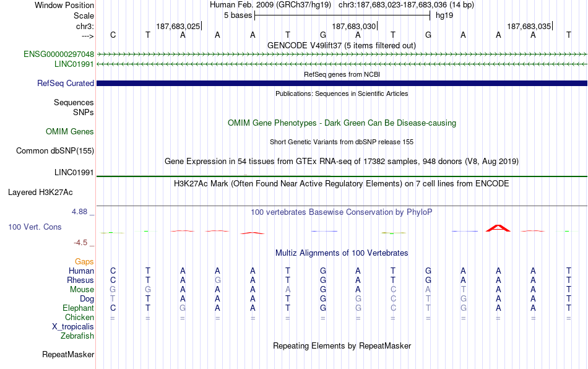Open the Common dbSNP(155) track label
The height and width of the screenshot is (369, 588).
tap(55, 150)
